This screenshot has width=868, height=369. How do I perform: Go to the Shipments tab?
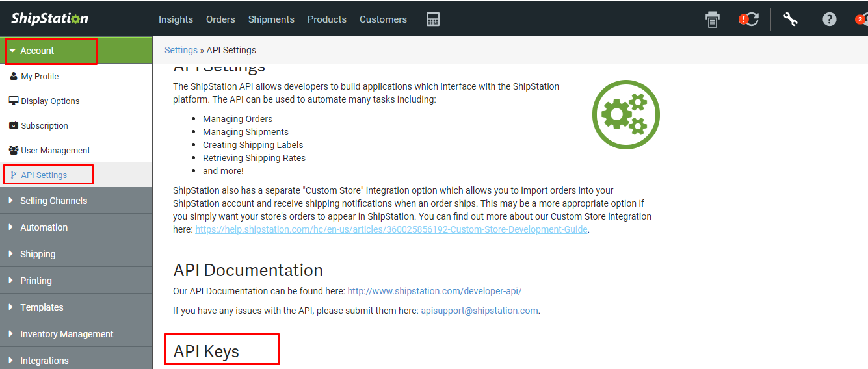pyautogui.click(x=271, y=19)
